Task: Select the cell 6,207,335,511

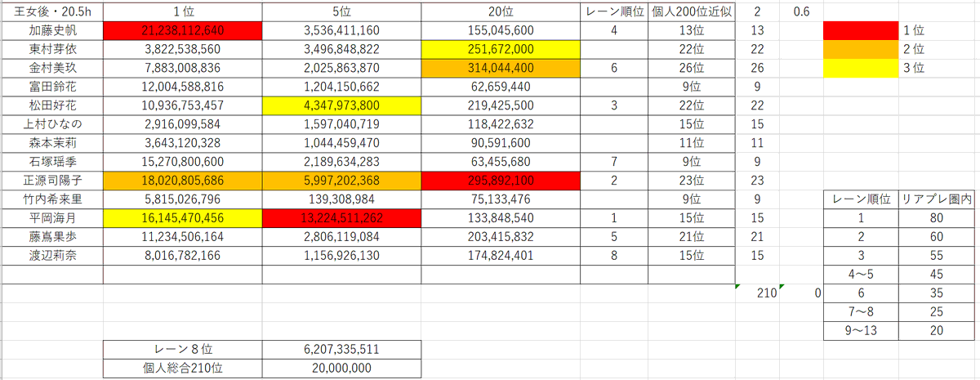Action: point(341,350)
